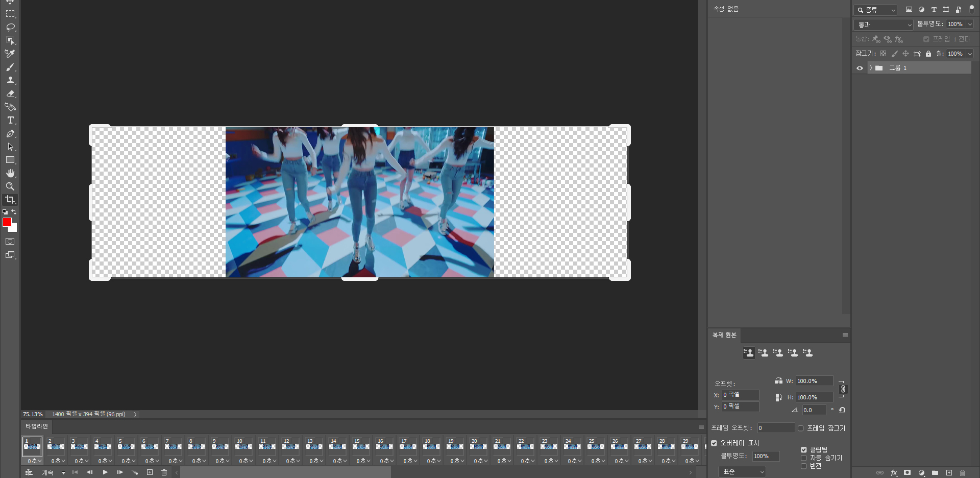Select frame 10 thumbnail in timeline

[243, 446]
